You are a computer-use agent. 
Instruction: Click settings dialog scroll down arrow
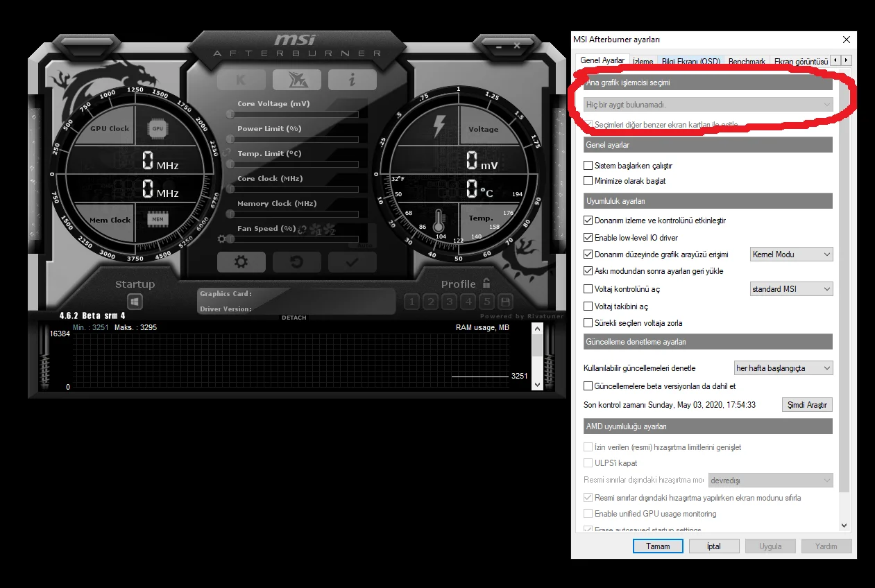(x=844, y=526)
